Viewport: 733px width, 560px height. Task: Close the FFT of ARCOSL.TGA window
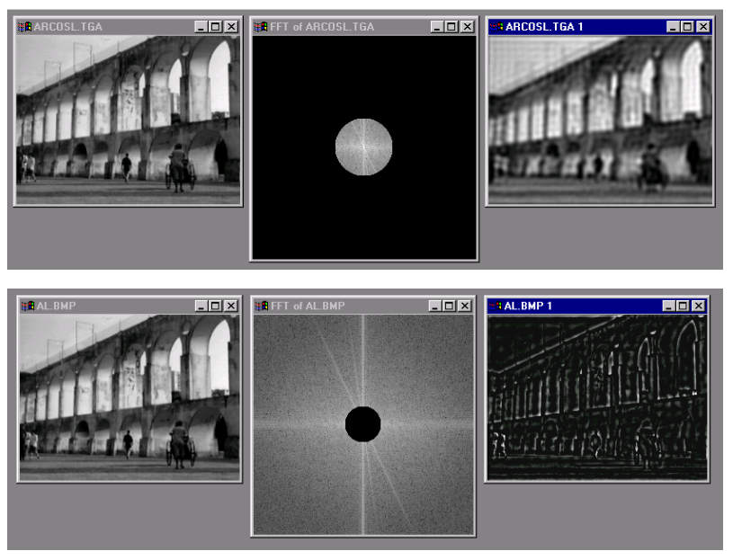click(468, 27)
